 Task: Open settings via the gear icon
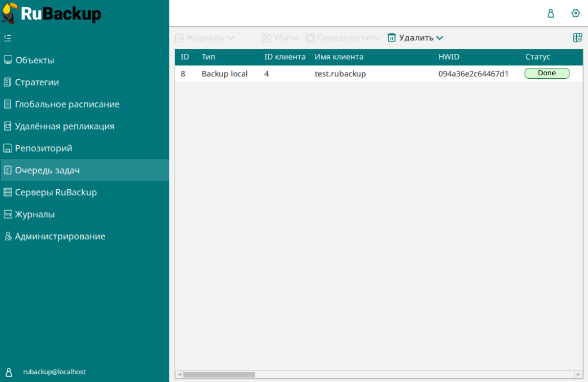tap(576, 13)
